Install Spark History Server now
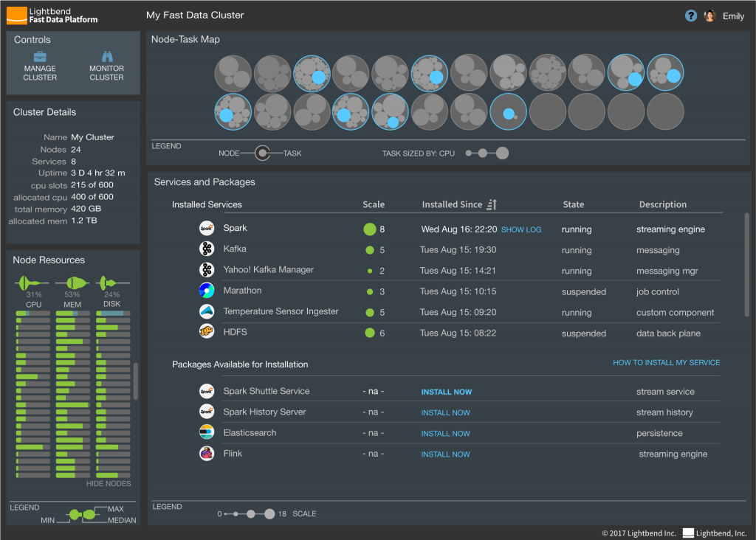 445,413
